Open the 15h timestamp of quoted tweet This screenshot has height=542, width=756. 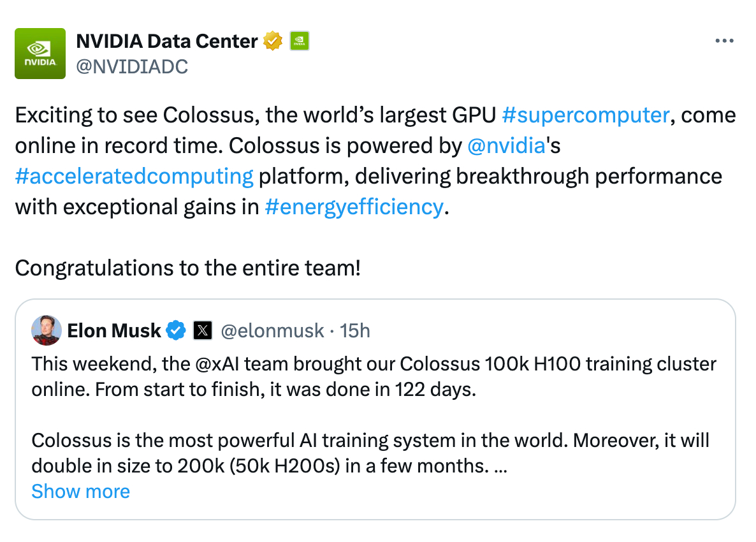[355, 331]
